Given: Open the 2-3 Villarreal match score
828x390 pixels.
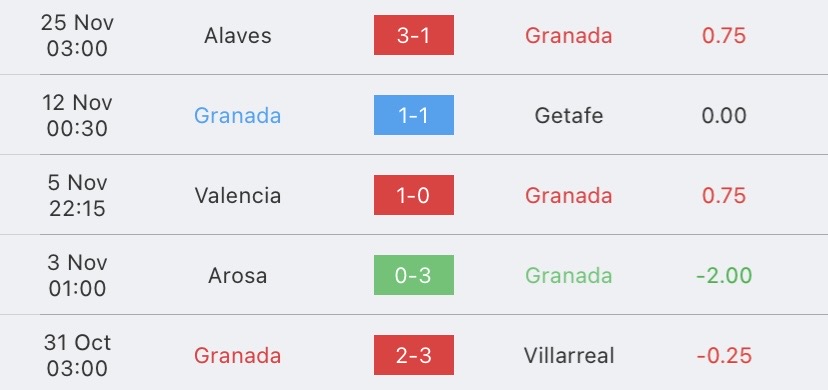Looking at the screenshot, I should [413, 355].
